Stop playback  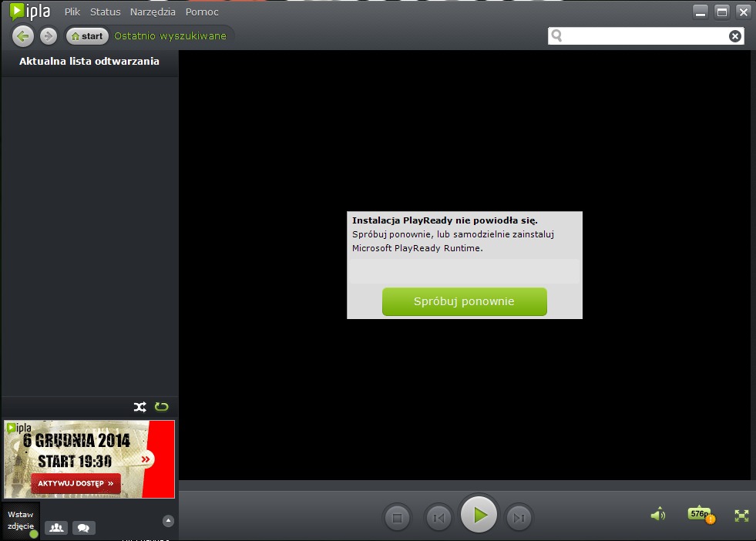tap(398, 518)
